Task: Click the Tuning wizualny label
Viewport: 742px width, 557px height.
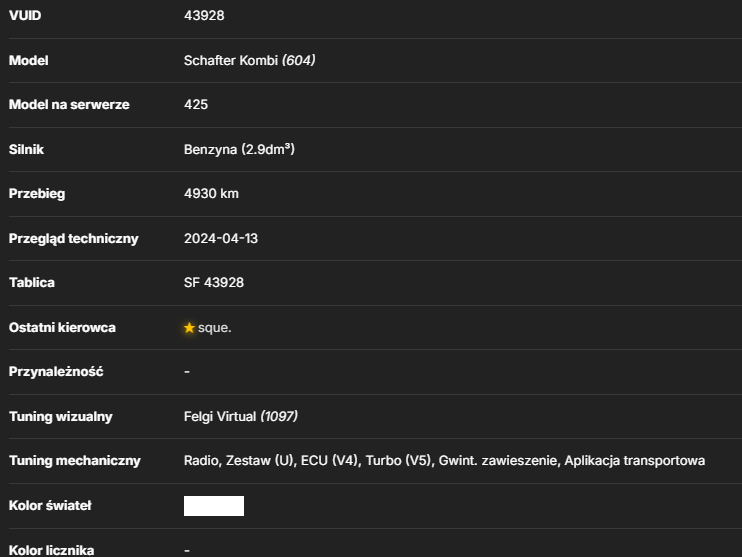Action: click(x=61, y=417)
